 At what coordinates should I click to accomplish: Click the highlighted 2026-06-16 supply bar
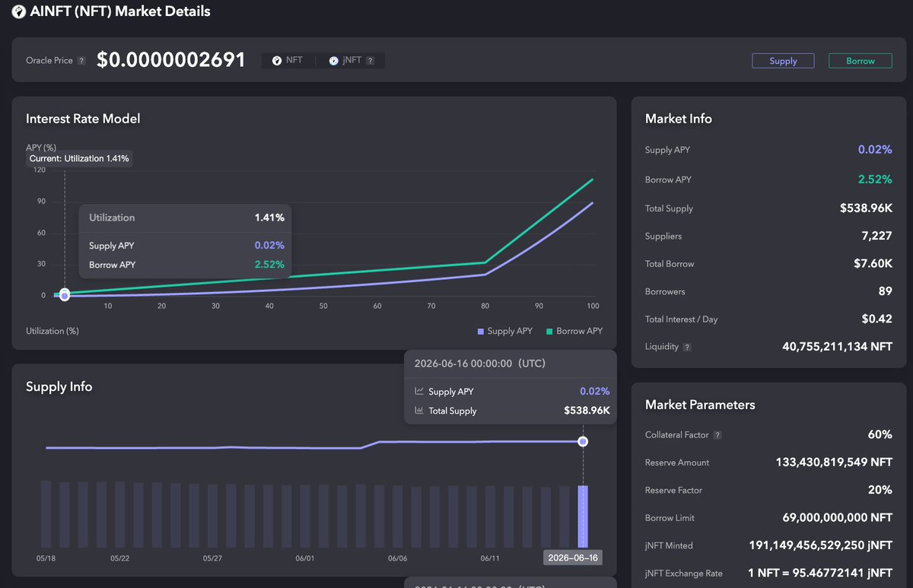click(x=583, y=516)
